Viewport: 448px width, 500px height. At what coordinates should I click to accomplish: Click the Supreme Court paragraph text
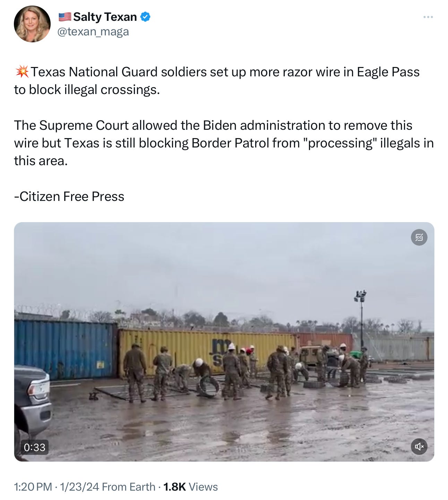pyautogui.click(x=224, y=143)
